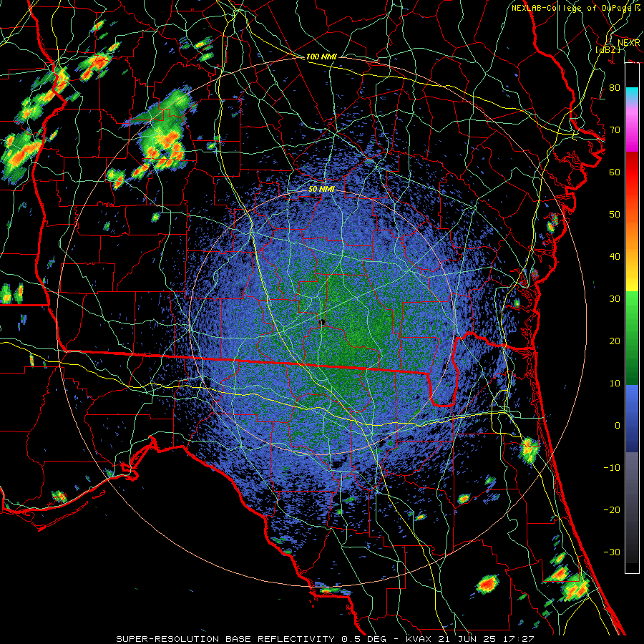Click the black KVAX radar site marker at center

(x=323, y=321)
